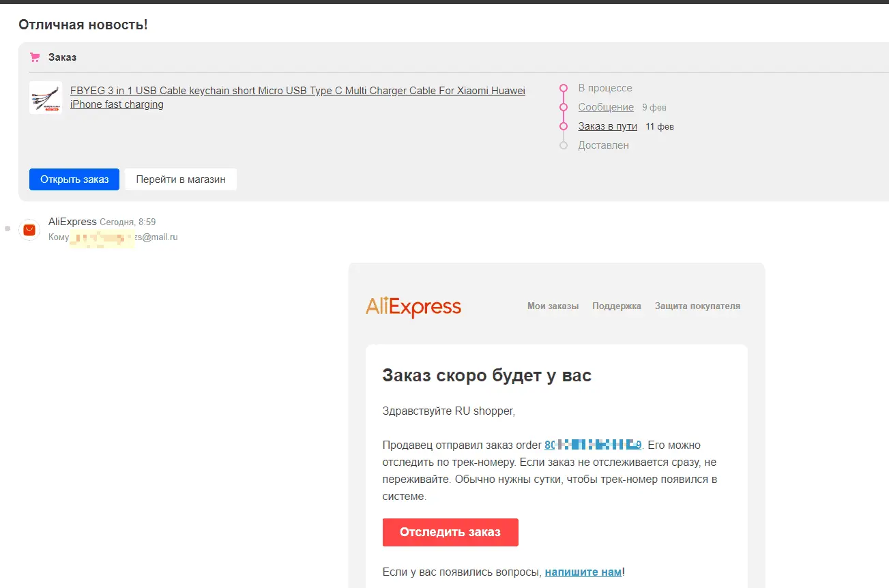Click the recipient email address
889x588 pixels.
(x=124, y=237)
